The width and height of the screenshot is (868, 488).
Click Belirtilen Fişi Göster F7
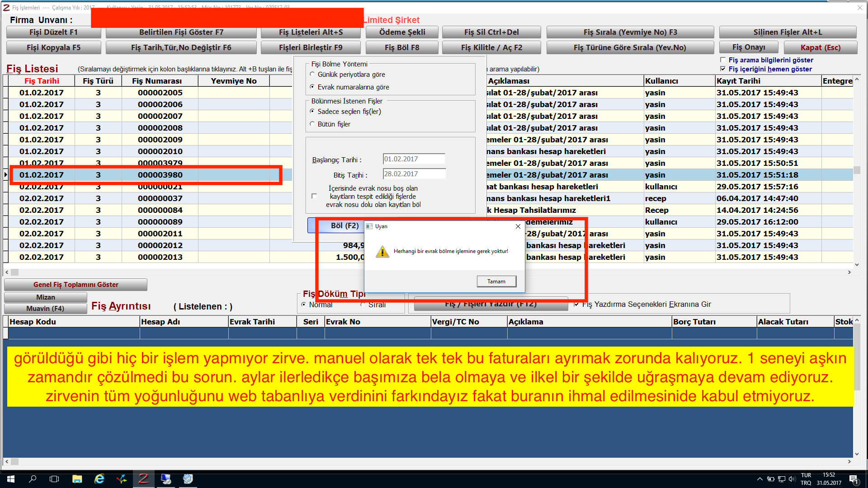pos(181,32)
